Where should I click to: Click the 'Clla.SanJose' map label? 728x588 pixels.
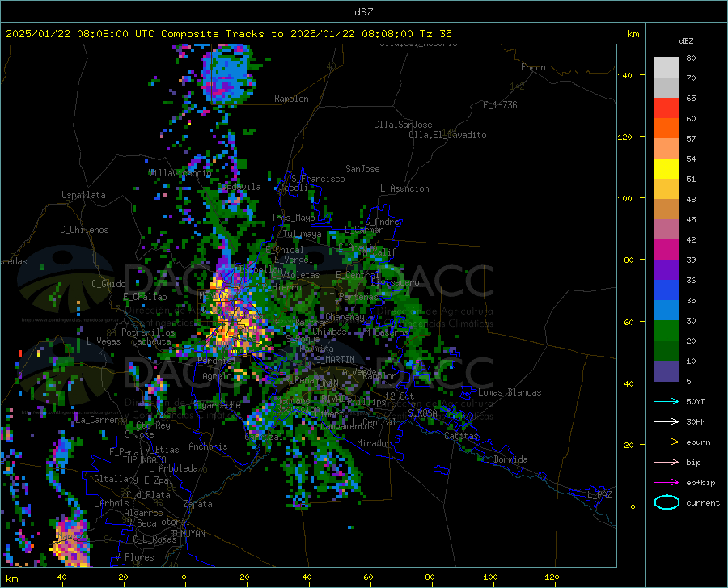pyautogui.click(x=403, y=125)
